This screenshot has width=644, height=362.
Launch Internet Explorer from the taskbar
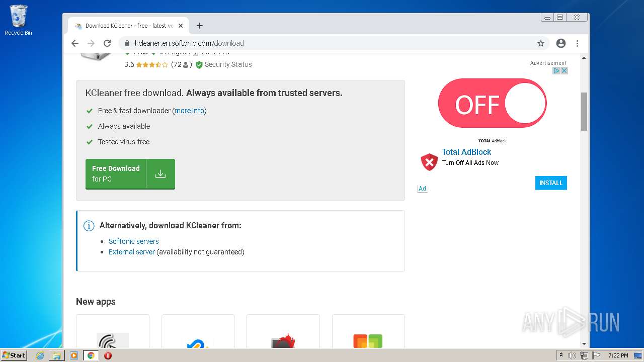40,355
